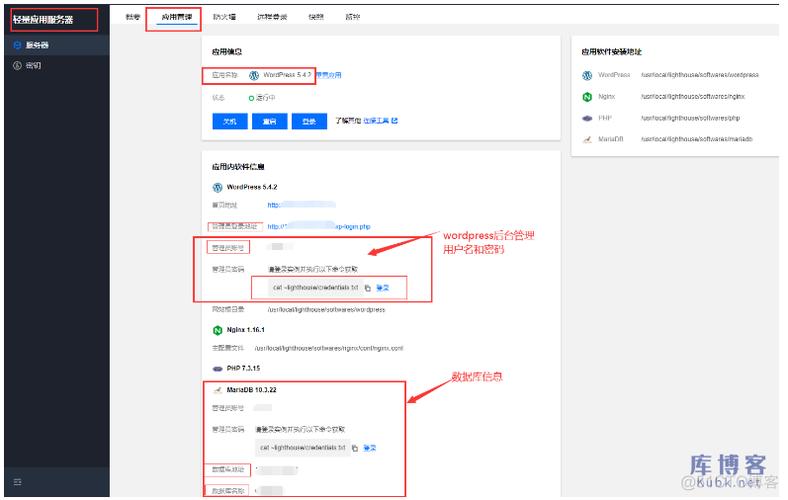Open the wp-login.php admin login link

pos(319,226)
